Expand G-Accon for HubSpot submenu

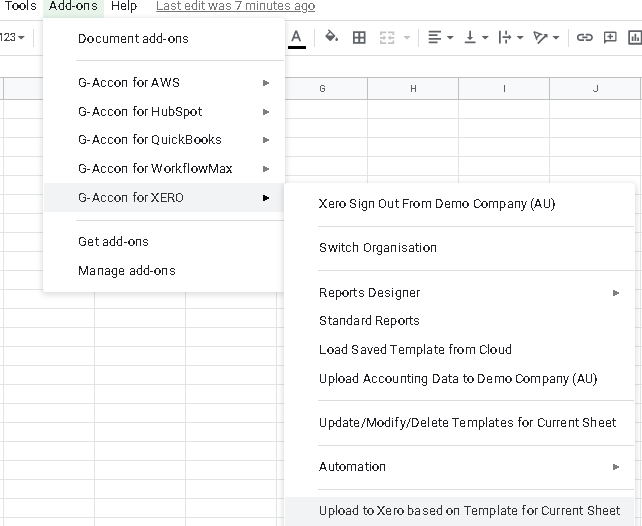point(164,111)
